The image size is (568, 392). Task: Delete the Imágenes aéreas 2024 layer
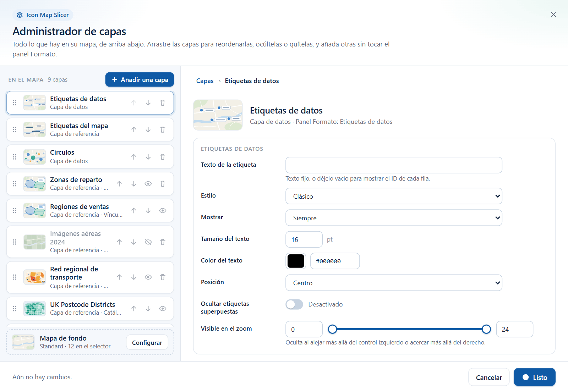click(x=163, y=242)
